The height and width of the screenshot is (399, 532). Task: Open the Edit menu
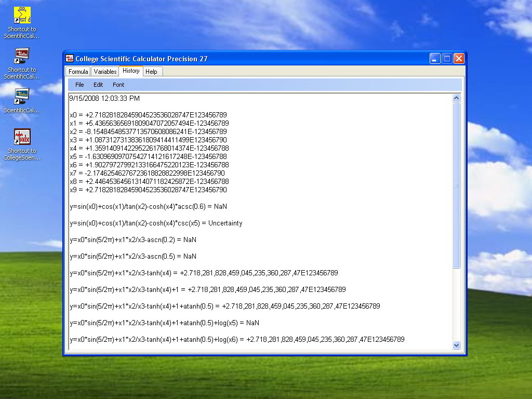pos(98,85)
